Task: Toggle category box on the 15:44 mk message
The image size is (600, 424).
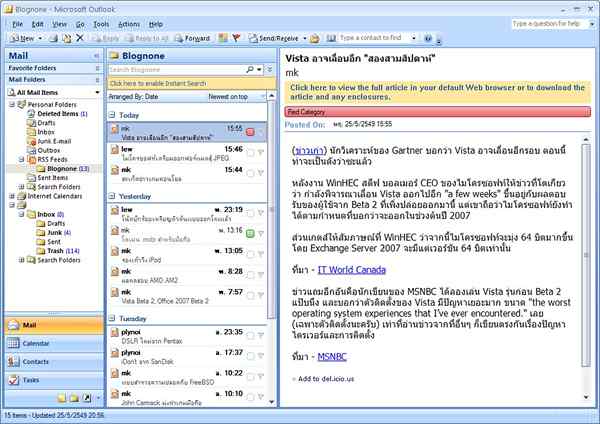Action: tap(250, 173)
